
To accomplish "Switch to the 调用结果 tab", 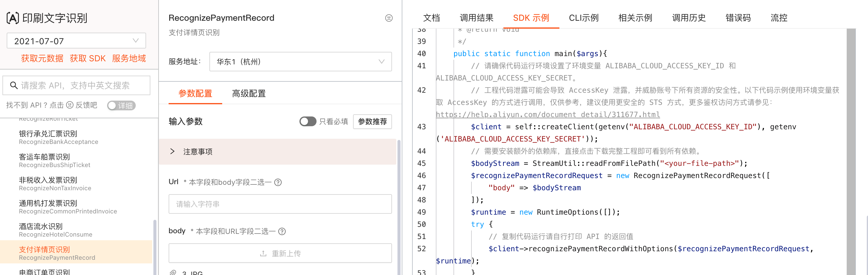I will click(477, 18).
